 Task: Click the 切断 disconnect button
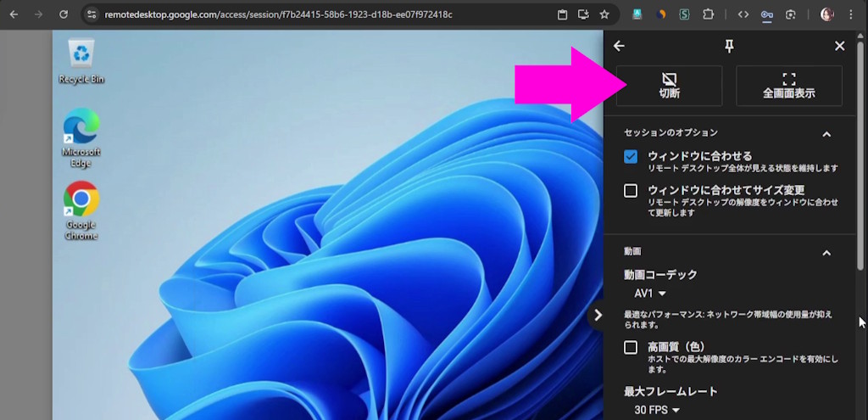pyautogui.click(x=669, y=86)
